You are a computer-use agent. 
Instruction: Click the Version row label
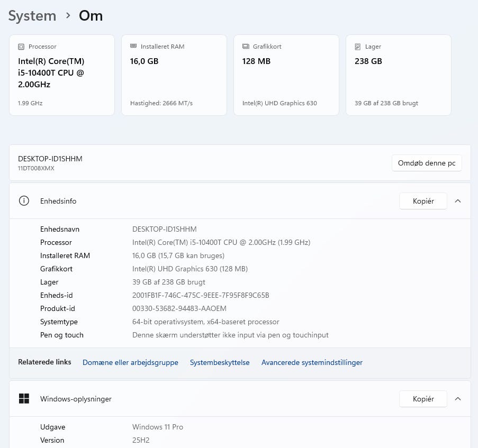[52, 440]
